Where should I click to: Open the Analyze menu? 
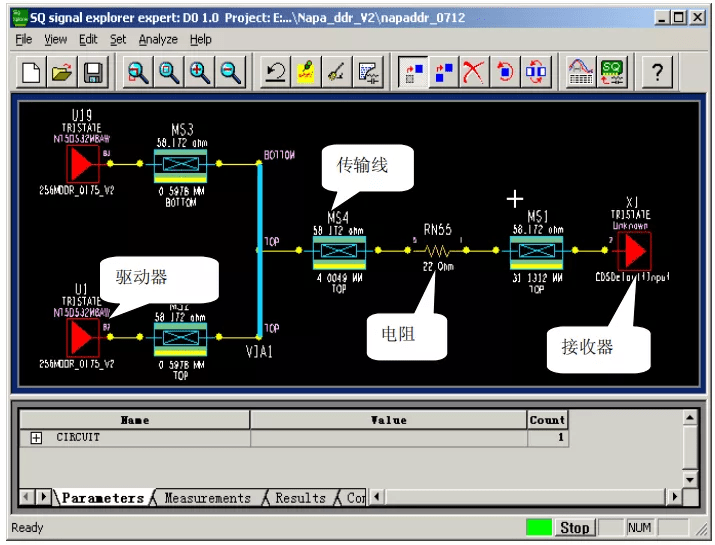tap(158, 40)
